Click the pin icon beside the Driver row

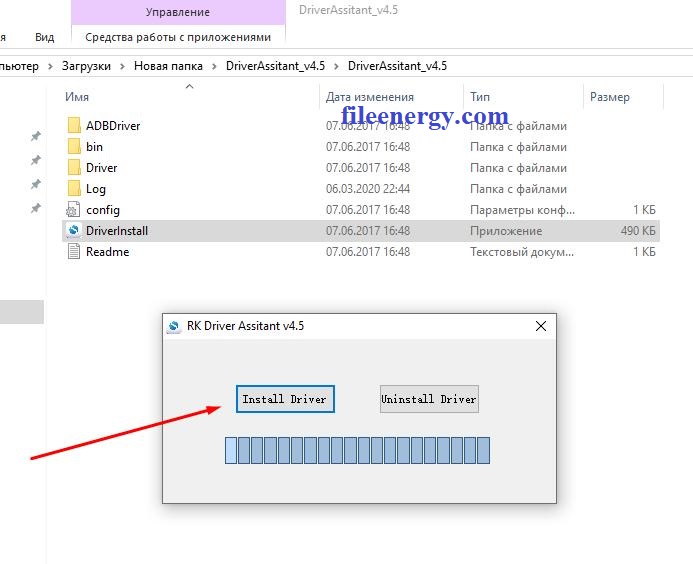click(x=36, y=160)
